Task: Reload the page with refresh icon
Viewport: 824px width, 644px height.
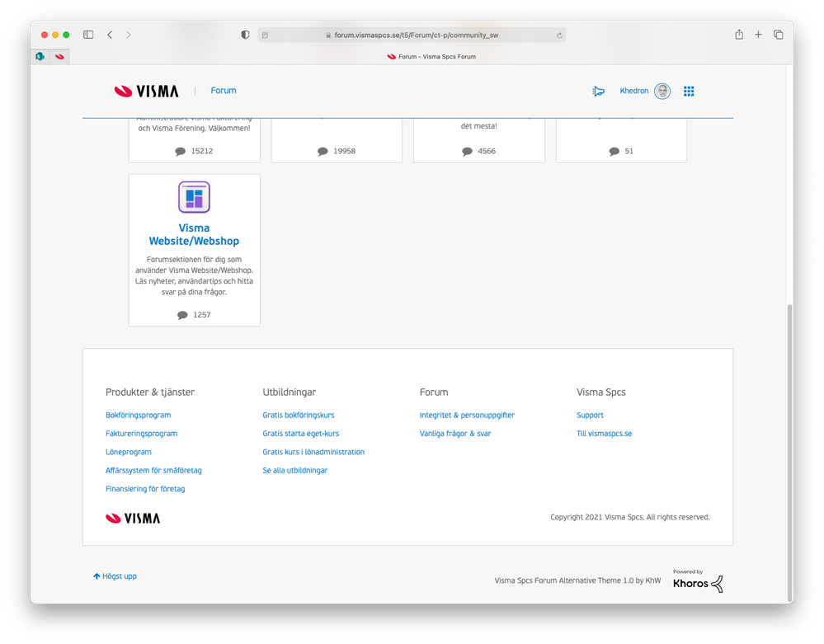Action: tap(559, 35)
